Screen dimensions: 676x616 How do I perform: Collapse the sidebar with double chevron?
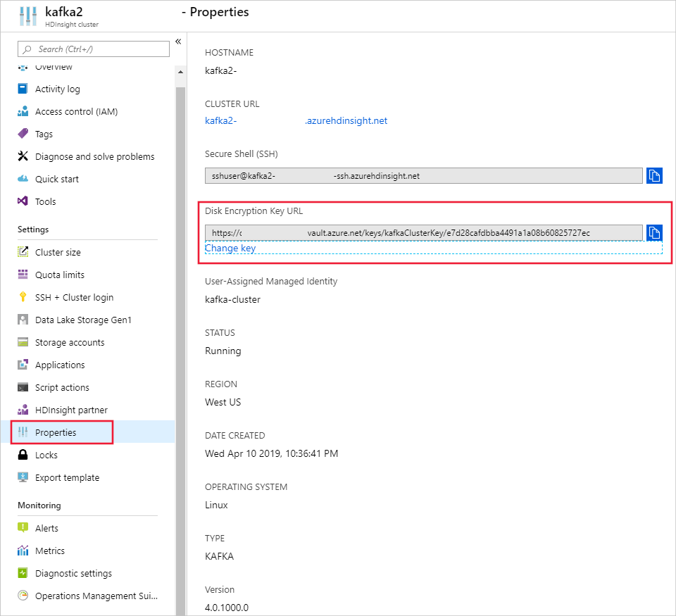point(178,42)
